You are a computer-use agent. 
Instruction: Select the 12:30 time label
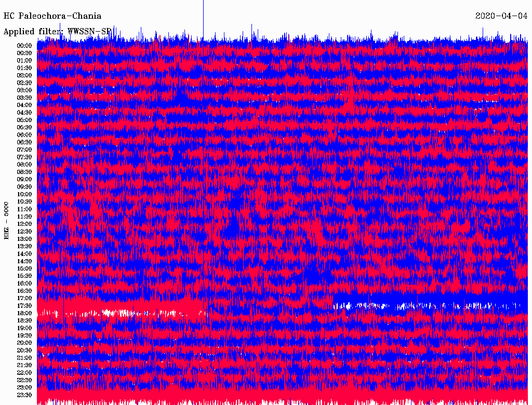(24, 232)
